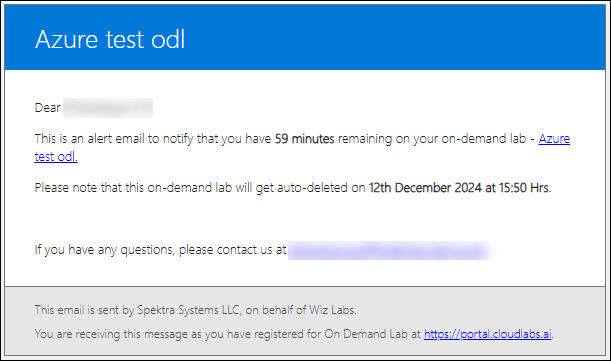Click the bold 59 minutes text
This screenshot has width=611, height=361.
click(x=304, y=139)
